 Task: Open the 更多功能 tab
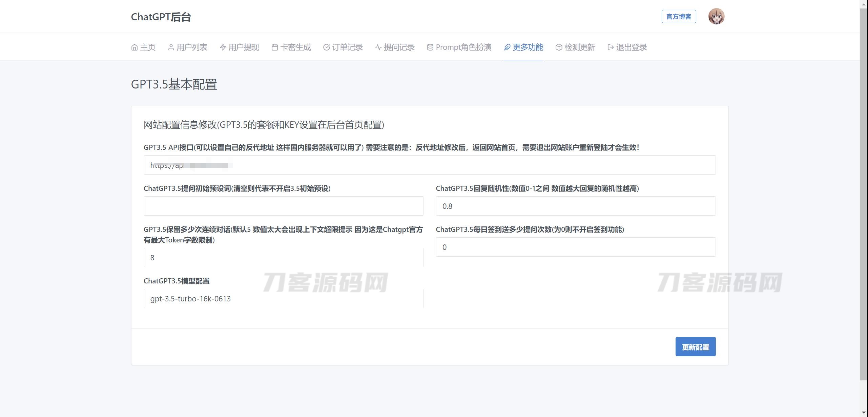point(528,47)
